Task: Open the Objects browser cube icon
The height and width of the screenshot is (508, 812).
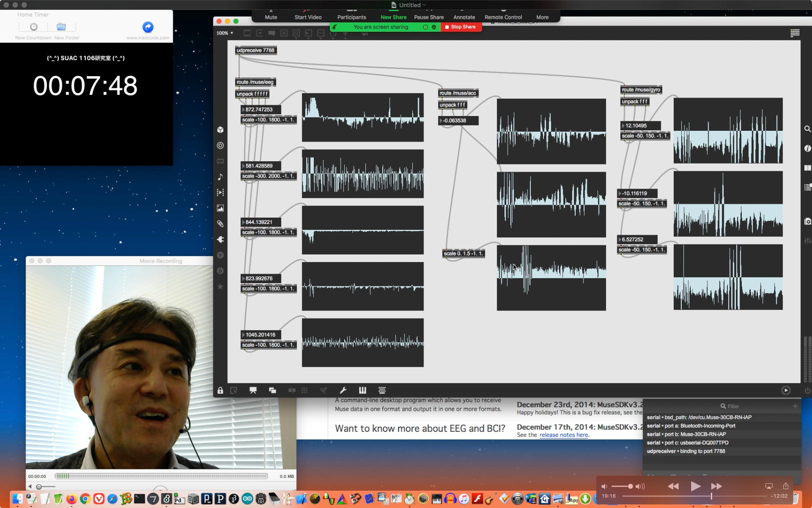Action: [220, 130]
